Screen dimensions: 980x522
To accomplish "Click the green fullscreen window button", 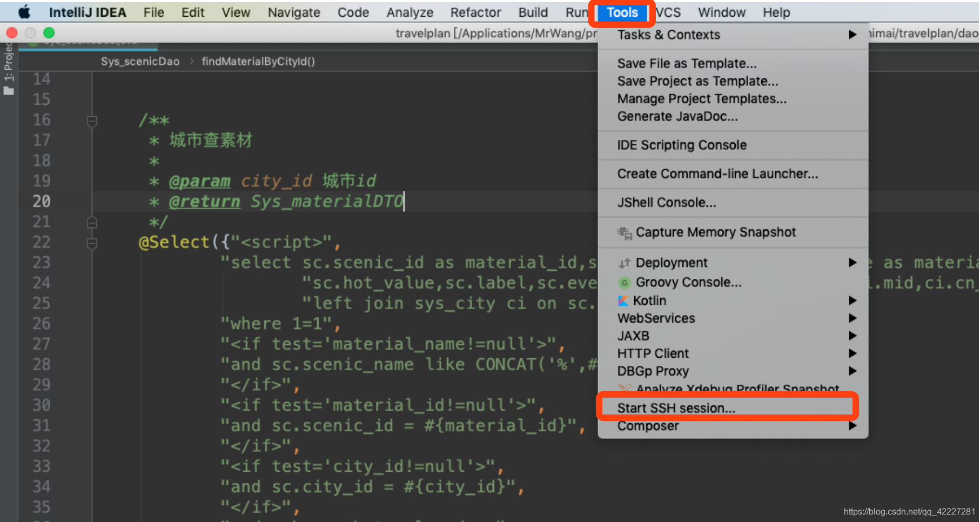I will (49, 33).
